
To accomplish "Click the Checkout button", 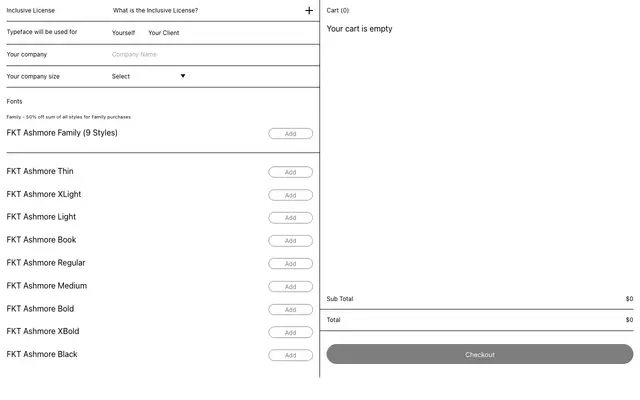I will coord(480,354).
